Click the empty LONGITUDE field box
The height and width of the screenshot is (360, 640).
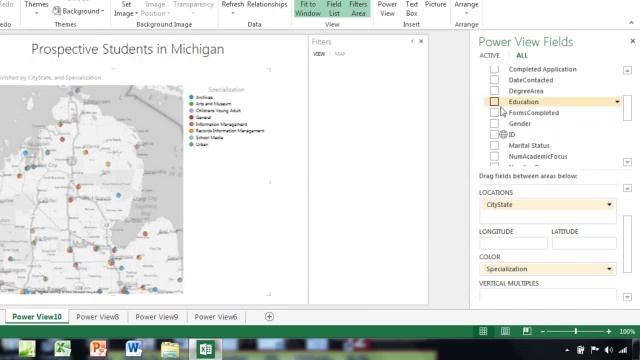pos(513,243)
